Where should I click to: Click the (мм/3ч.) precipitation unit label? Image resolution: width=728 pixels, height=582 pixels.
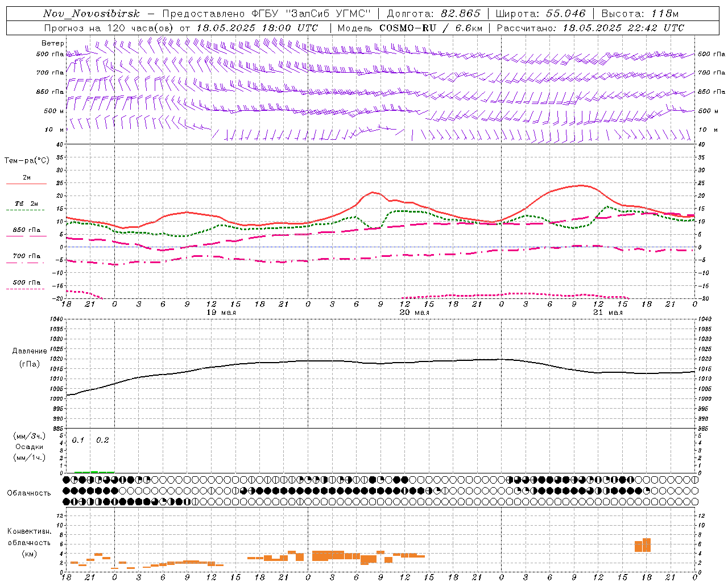click(30, 436)
